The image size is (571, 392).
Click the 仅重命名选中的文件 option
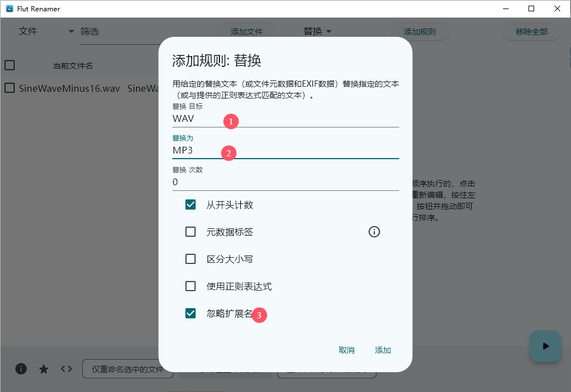128,369
